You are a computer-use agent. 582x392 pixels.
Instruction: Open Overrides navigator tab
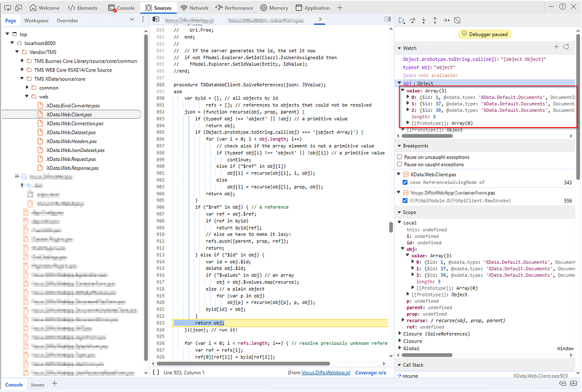(67, 20)
